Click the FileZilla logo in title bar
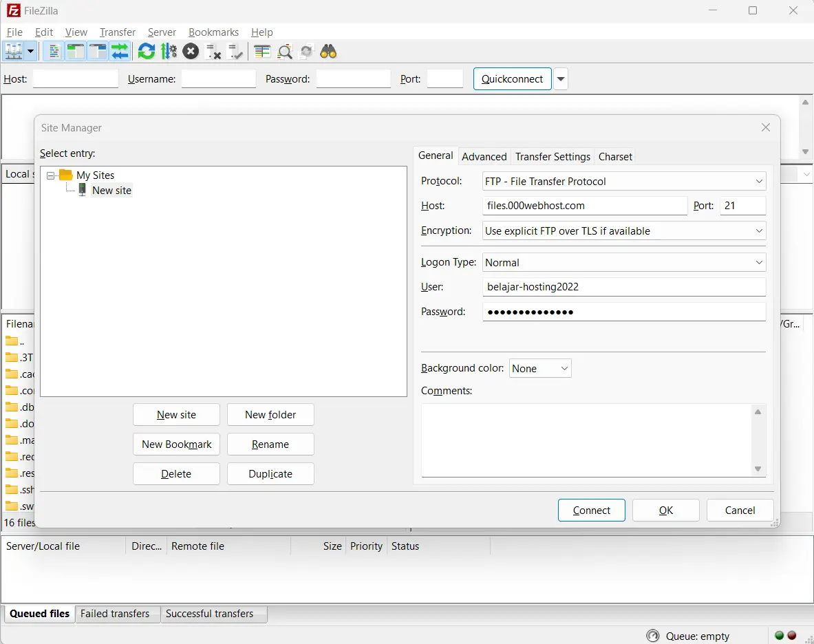Viewport: 814px width, 644px height. click(x=14, y=10)
